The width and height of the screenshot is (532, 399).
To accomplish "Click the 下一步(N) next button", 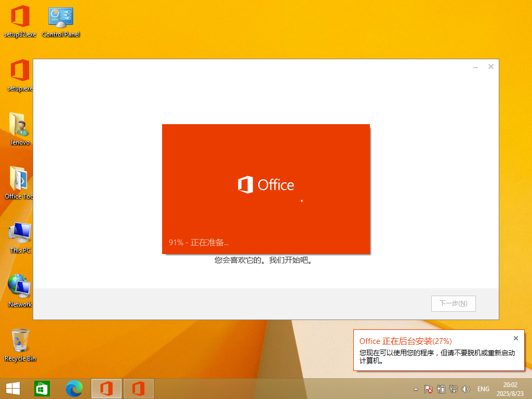I will (453, 303).
